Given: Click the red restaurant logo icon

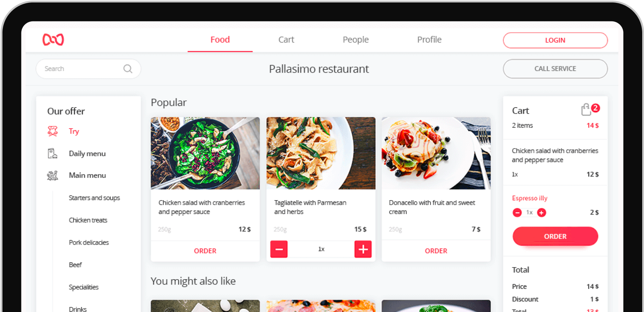Looking at the screenshot, I should tap(53, 40).
